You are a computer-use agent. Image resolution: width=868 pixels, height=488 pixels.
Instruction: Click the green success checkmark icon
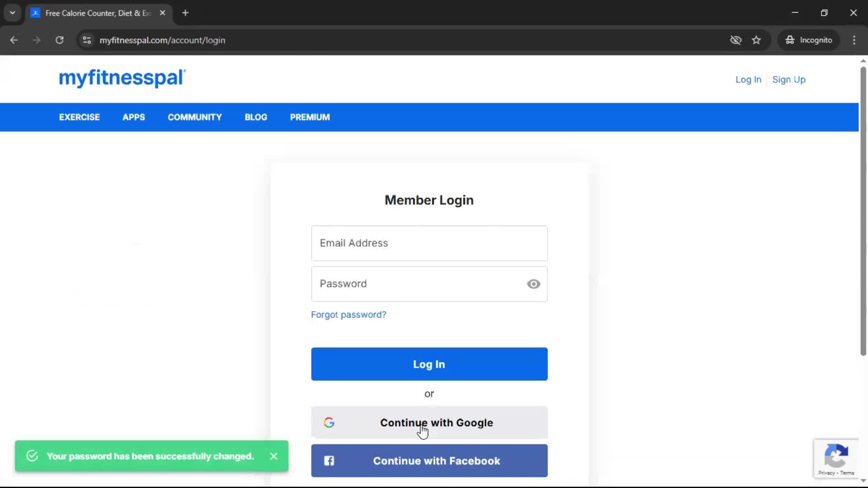(32, 456)
